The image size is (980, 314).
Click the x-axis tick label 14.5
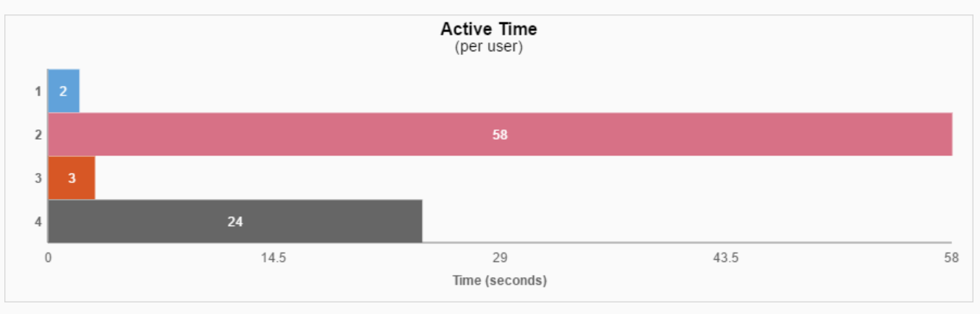click(x=273, y=258)
